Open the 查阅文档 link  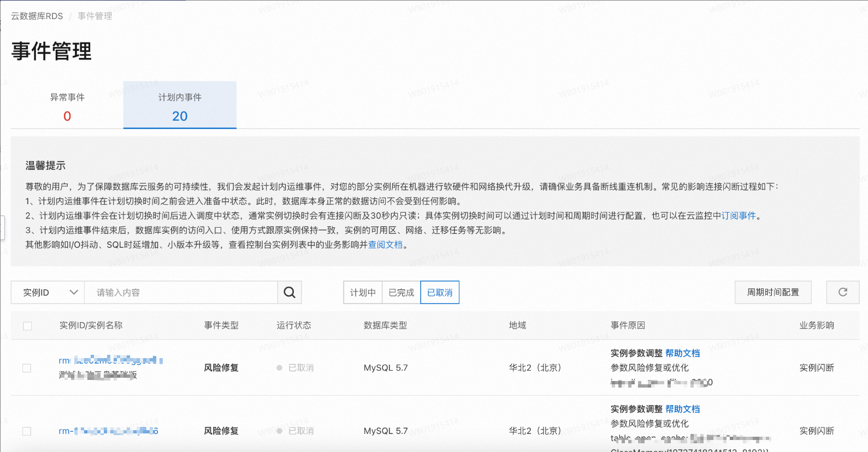[386, 245]
